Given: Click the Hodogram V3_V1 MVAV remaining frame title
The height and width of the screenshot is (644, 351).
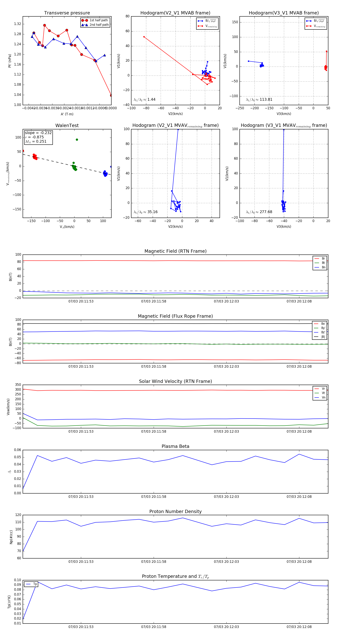Looking at the screenshot, I should [284, 125].
